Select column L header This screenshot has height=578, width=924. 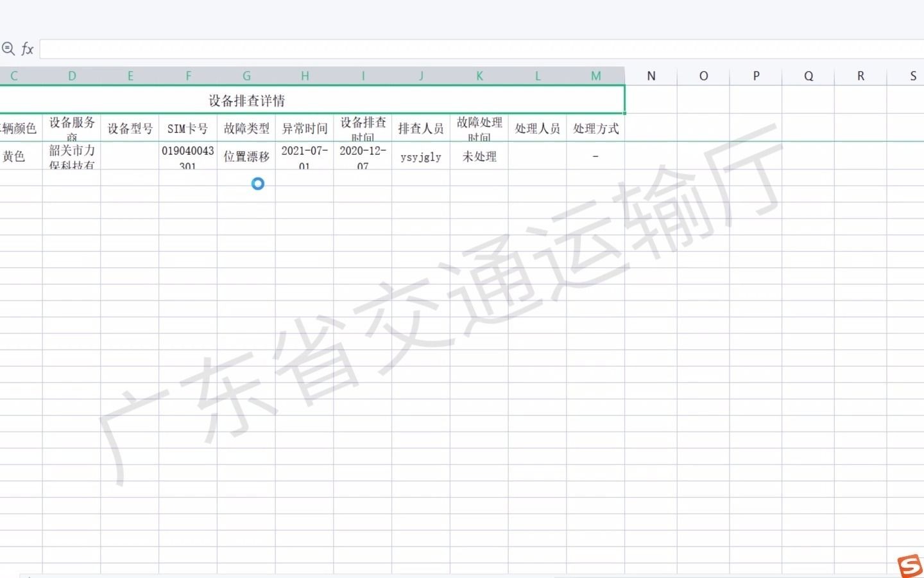click(x=538, y=76)
